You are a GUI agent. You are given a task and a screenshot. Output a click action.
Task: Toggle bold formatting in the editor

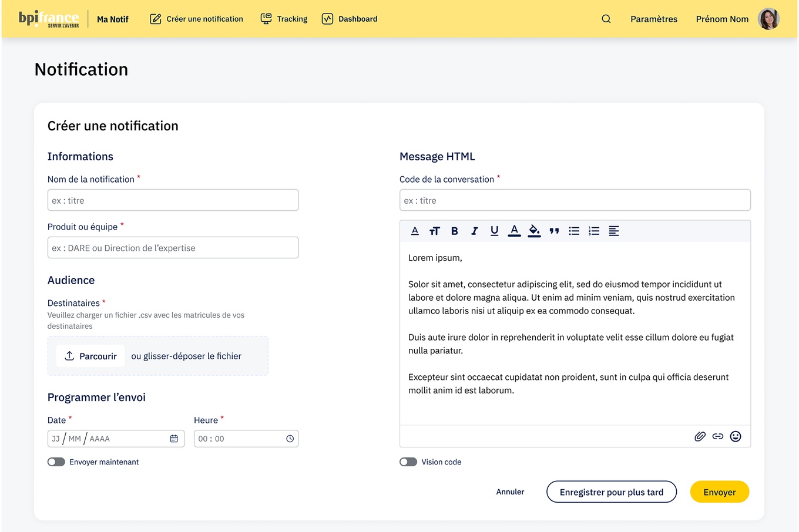[x=454, y=231]
